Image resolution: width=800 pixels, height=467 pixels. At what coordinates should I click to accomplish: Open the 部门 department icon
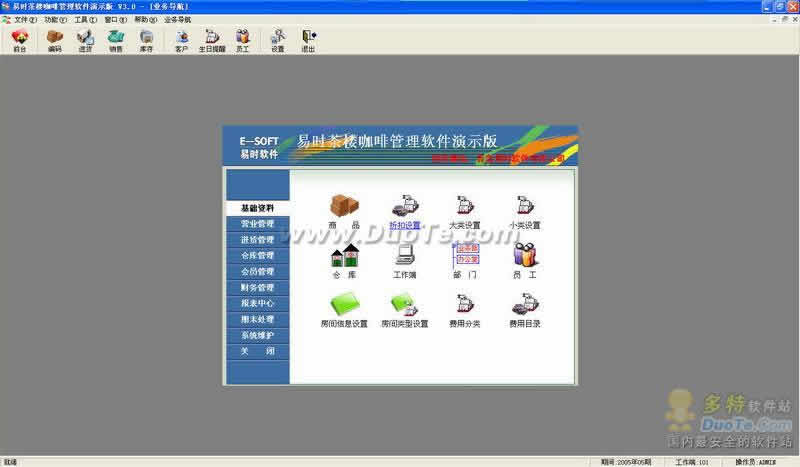tap(465, 256)
